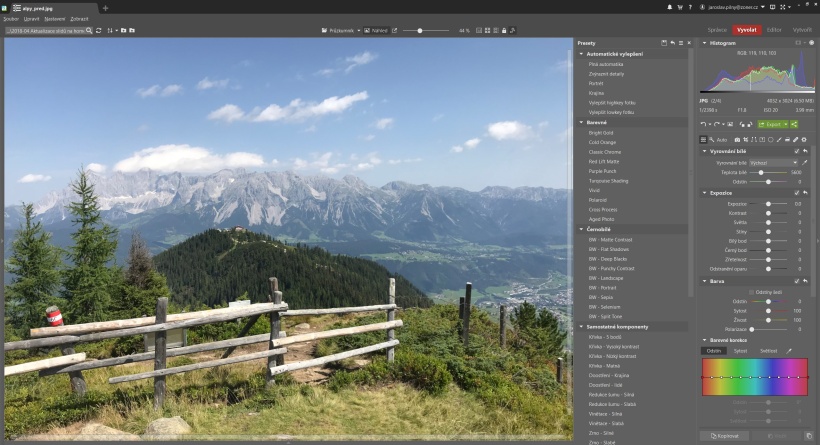
Task: Select Sytost tab in Barevné korekce
Action: click(741, 351)
